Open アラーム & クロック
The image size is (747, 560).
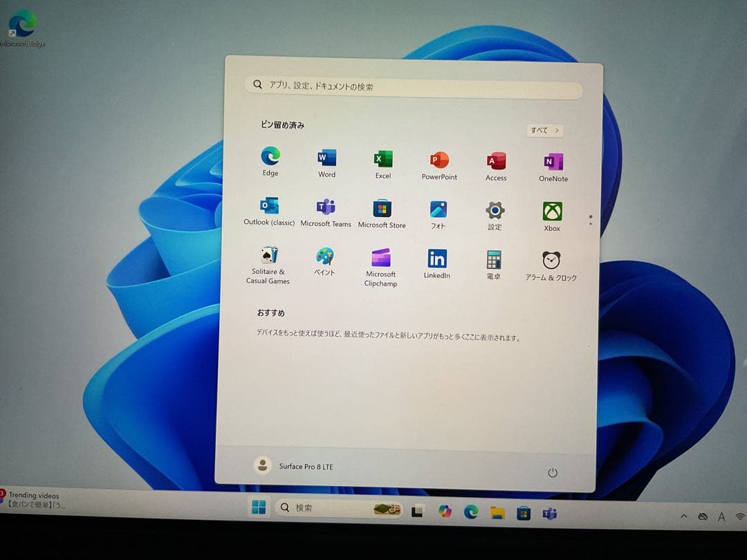(x=549, y=260)
